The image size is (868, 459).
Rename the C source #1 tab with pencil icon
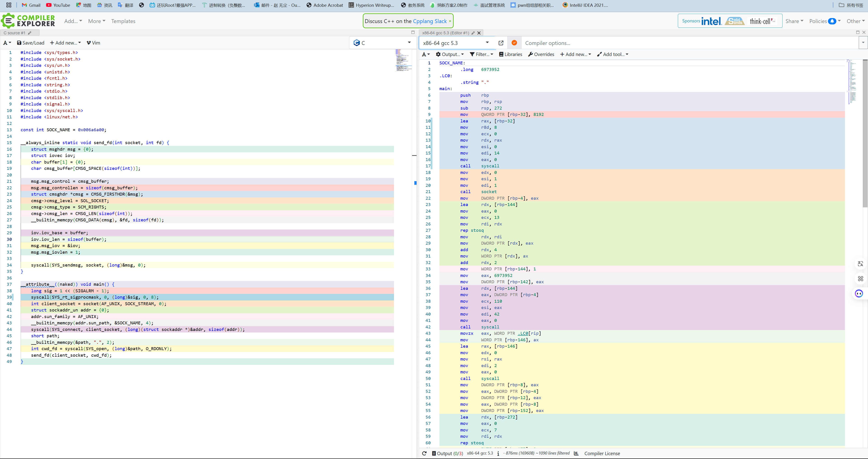(30, 33)
